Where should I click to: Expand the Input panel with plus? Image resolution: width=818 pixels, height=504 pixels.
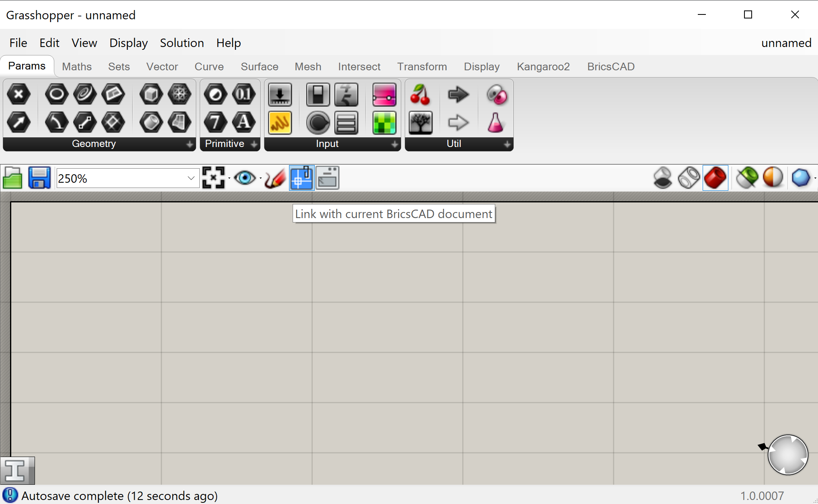[x=395, y=144]
